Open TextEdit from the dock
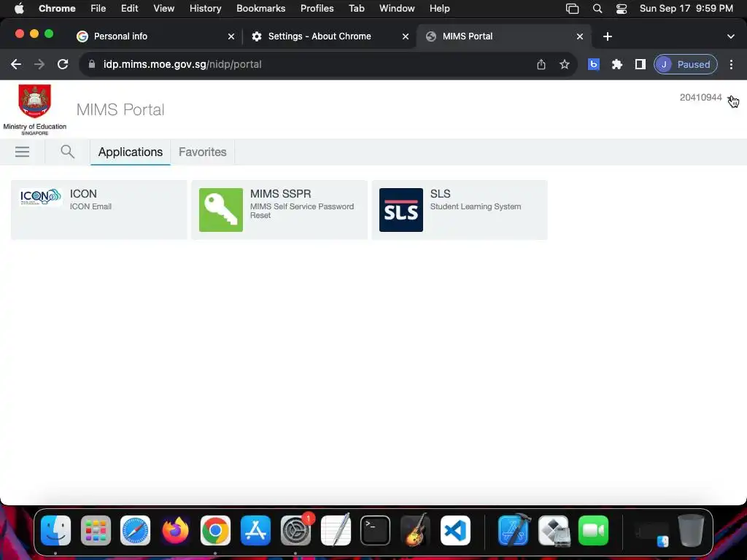The image size is (747, 560). pyautogui.click(x=336, y=531)
